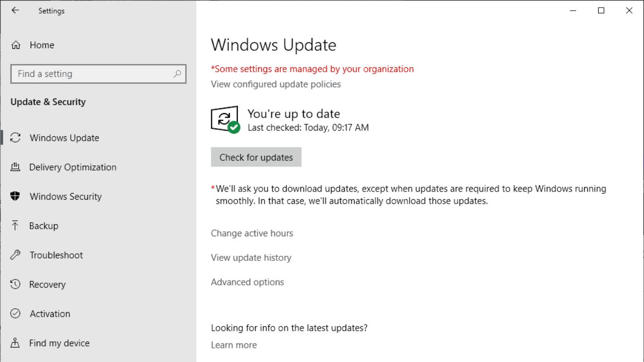Click the Recovery history icon
644x362 pixels.
point(16,285)
